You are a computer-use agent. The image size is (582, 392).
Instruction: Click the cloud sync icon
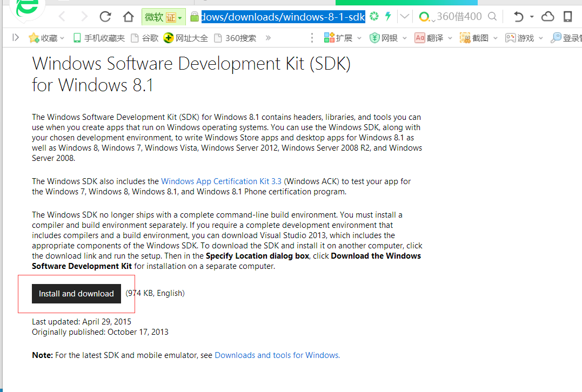coord(548,16)
